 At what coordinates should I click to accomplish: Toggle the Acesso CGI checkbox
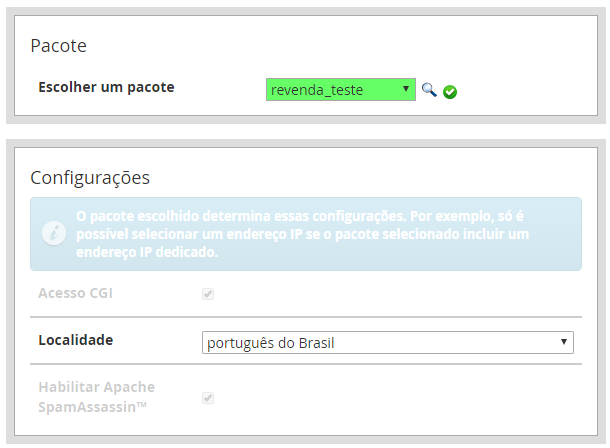coord(208,294)
